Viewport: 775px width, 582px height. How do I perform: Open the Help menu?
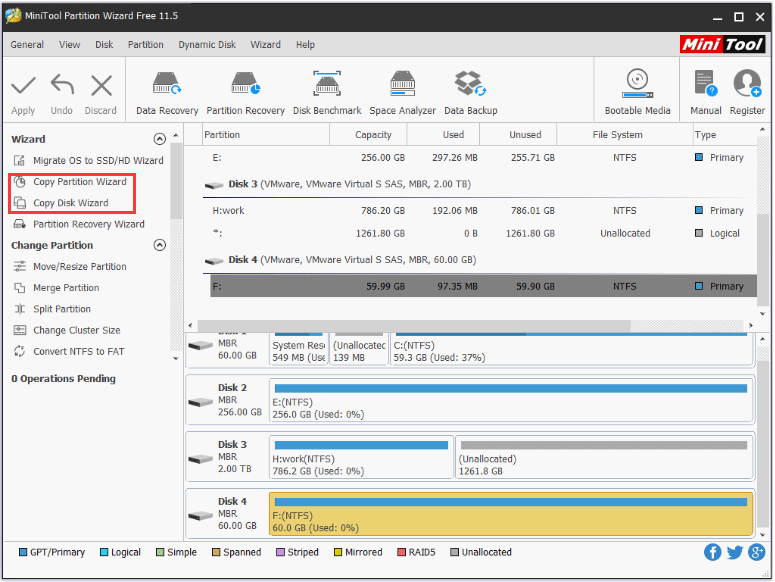[x=305, y=44]
